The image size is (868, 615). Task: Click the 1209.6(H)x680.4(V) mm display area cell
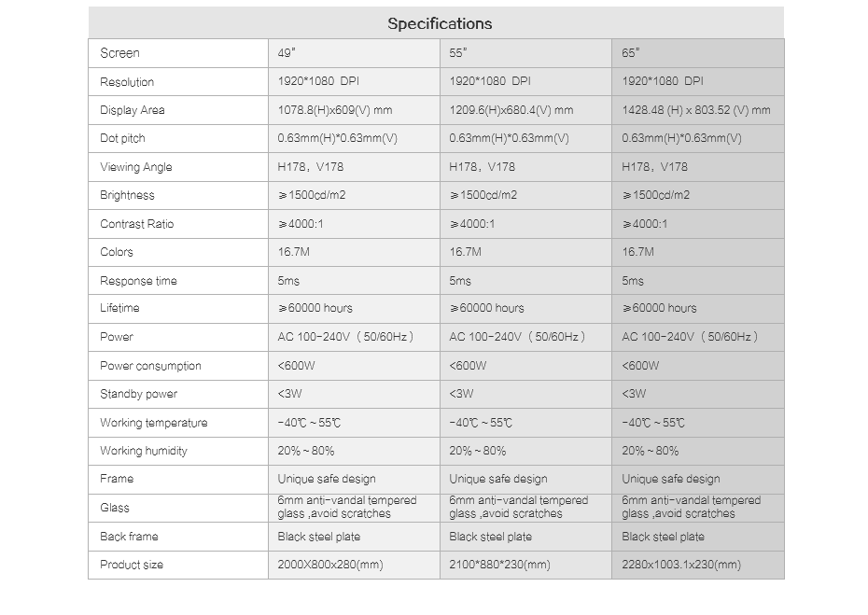[x=511, y=110]
